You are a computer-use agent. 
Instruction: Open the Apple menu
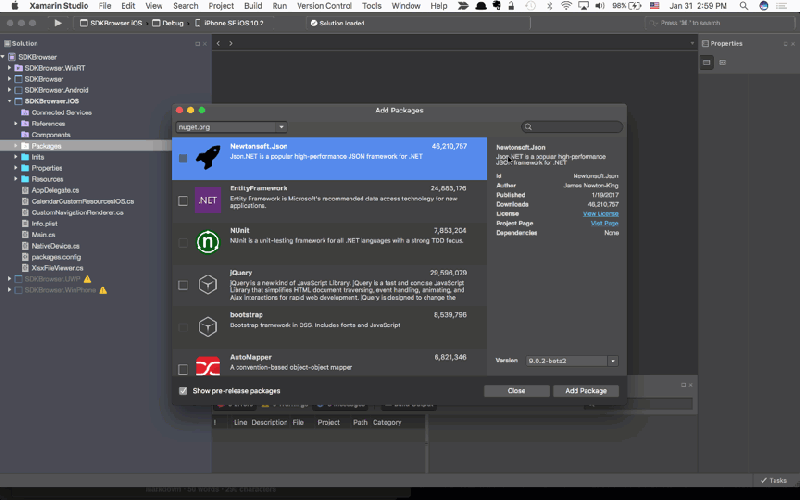click(x=15, y=6)
